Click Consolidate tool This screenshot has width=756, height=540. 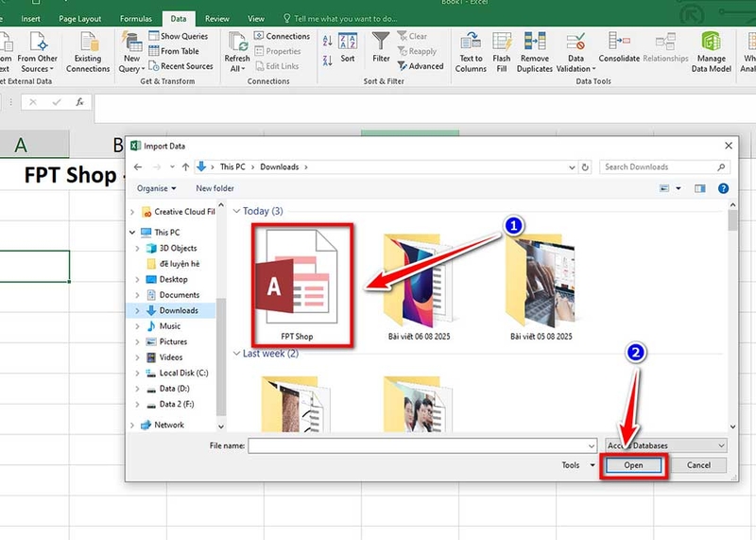tap(619, 47)
